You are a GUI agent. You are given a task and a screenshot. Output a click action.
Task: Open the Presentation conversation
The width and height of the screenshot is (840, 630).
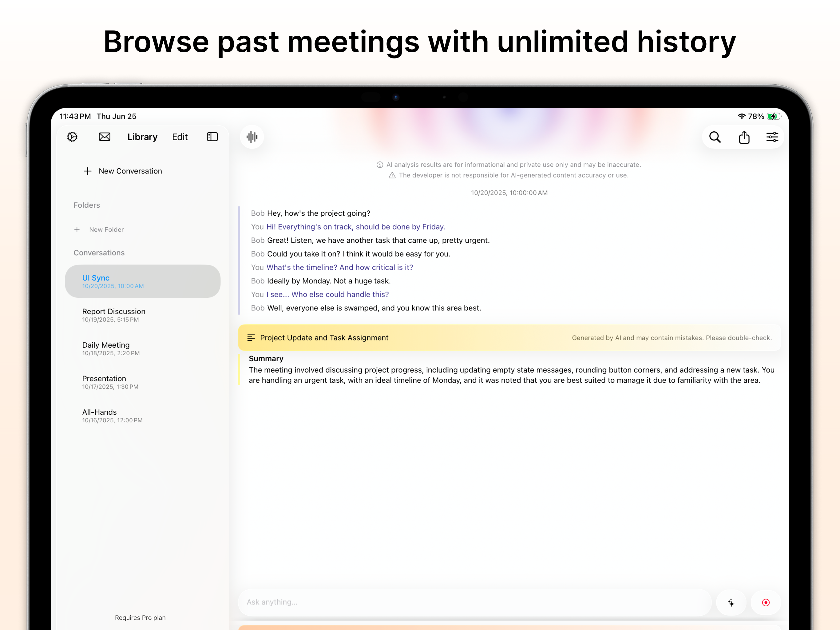(143, 382)
